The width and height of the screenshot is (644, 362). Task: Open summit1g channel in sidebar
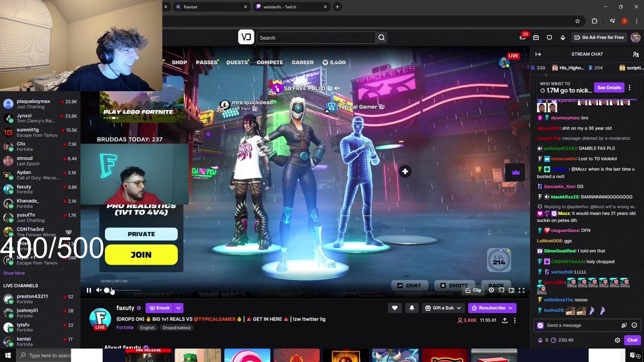point(40,132)
